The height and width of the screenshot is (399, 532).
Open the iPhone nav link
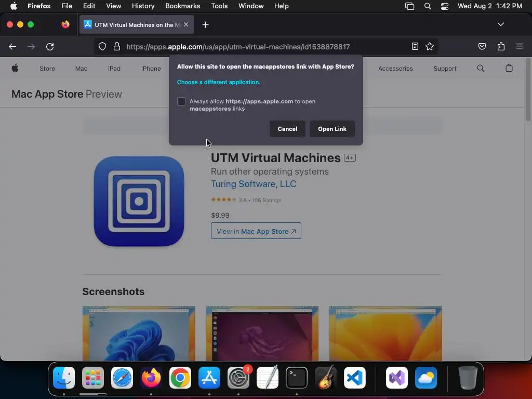coord(151,69)
